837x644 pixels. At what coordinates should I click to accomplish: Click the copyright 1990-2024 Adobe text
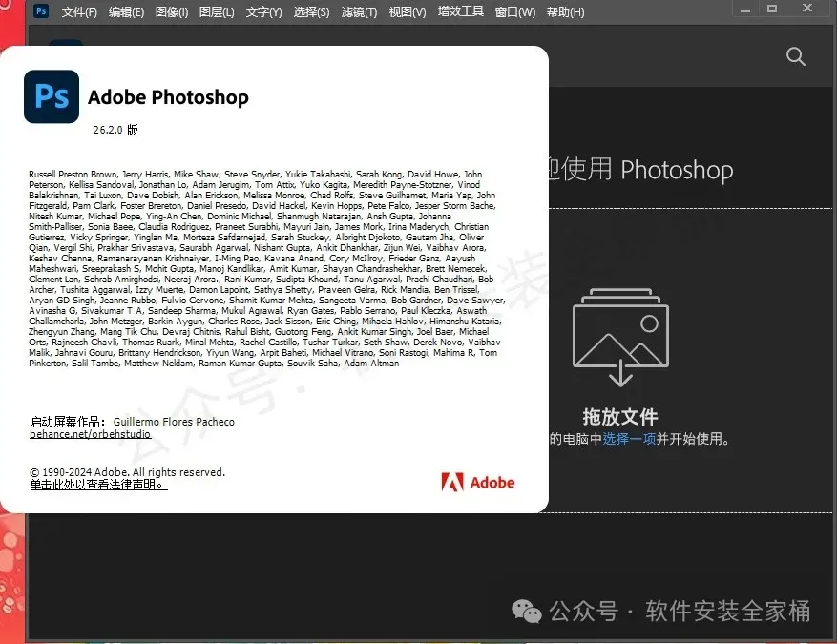point(128,472)
